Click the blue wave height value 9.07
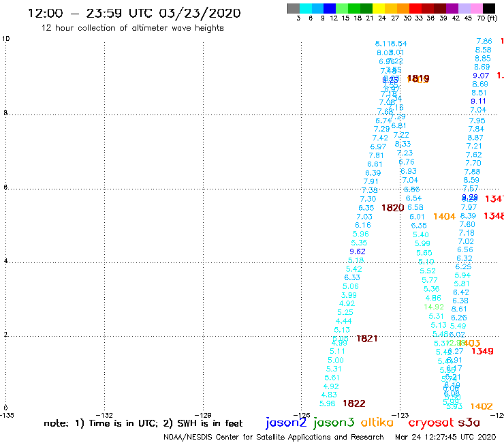This screenshot has height=443, width=504. 481,76
